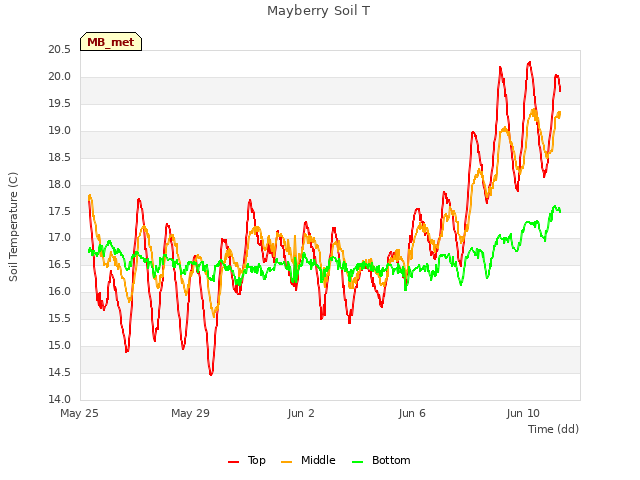Click the Jun 10 x-axis tick label

523,413
